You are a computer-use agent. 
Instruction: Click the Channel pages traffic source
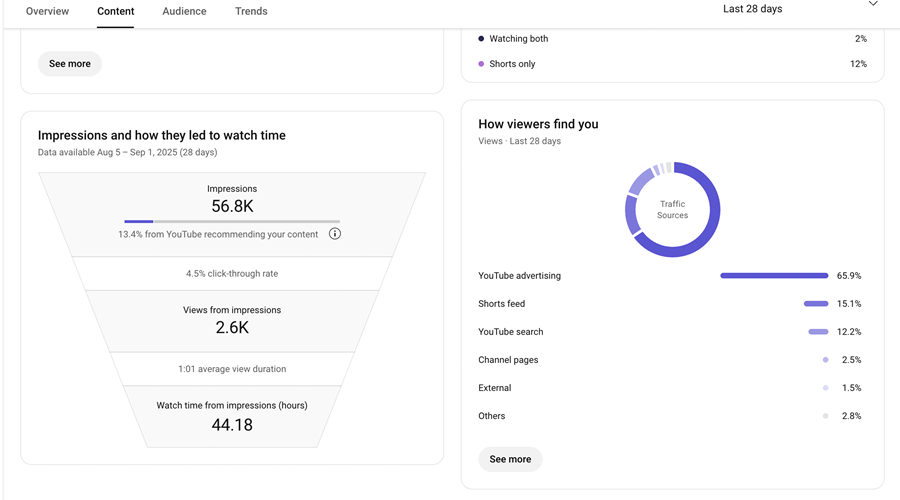click(x=508, y=360)
